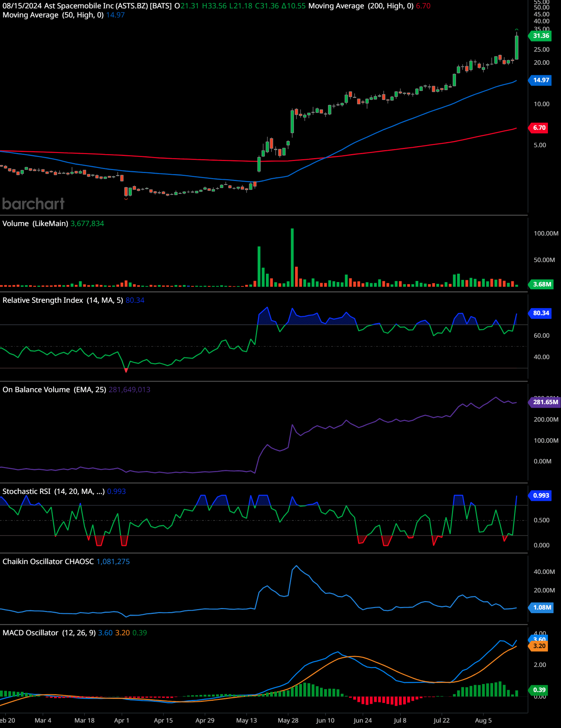This screenshot has width=561, height=728.
Task: Click the 2.00 MACD axis label
Action: coord(540,665)
